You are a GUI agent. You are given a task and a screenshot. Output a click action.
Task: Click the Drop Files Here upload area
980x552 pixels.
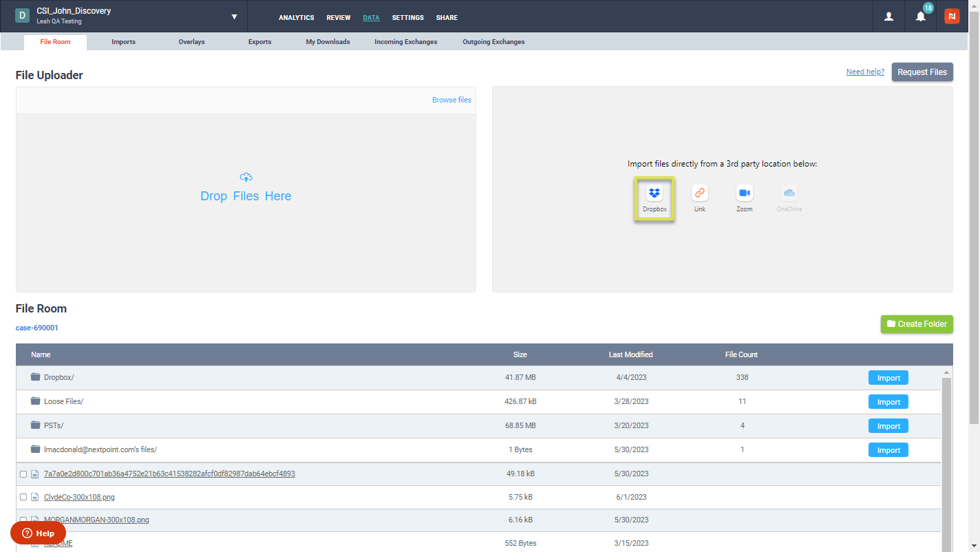[x=246, y=202]
